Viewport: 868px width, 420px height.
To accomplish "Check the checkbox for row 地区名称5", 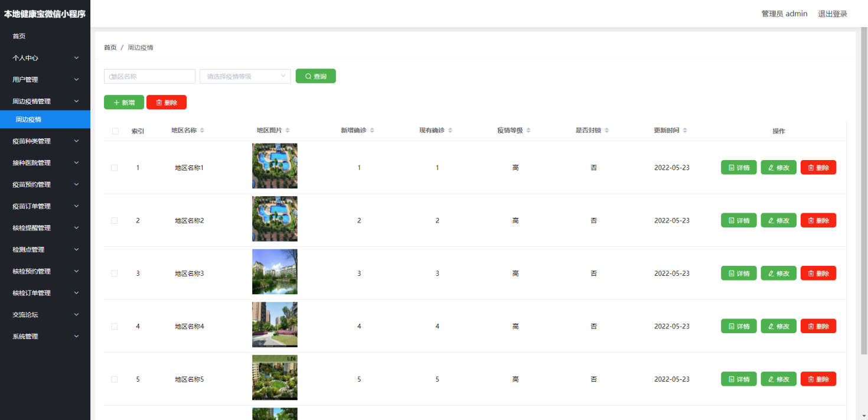I will pyautogui.click(x=115, y=379).
